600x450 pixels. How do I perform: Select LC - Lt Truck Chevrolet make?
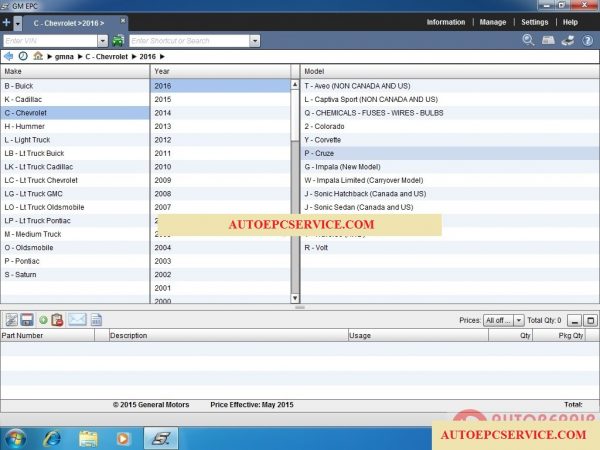click(75, 180)
